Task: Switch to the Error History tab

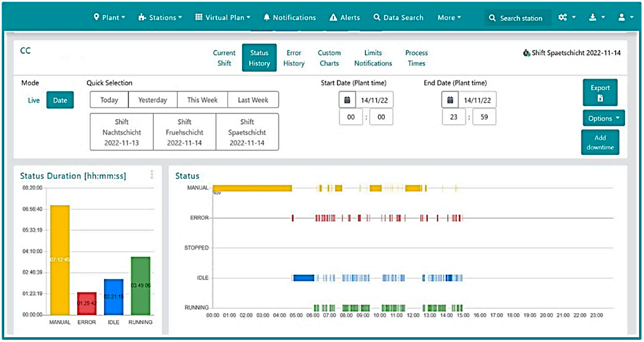Action: pyautogui.click(x=294, y=58)
